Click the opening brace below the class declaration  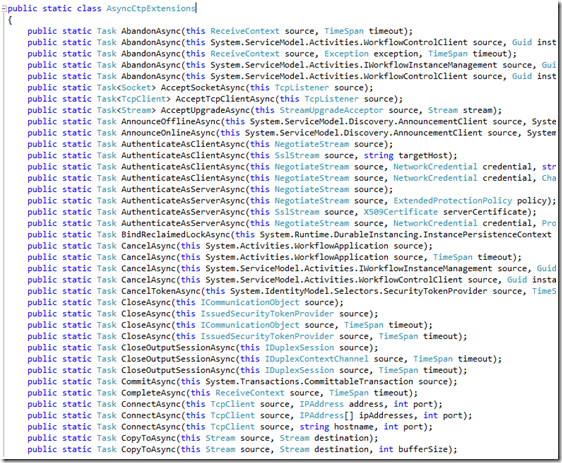click(x=10, y=20)
